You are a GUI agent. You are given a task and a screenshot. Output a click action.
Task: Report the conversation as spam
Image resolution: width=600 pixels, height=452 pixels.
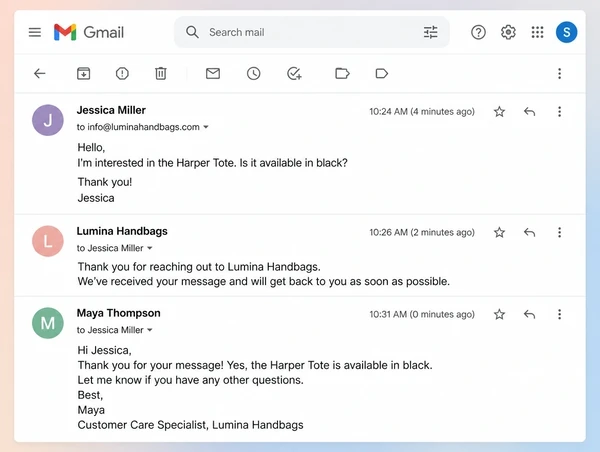coord(122,73)
